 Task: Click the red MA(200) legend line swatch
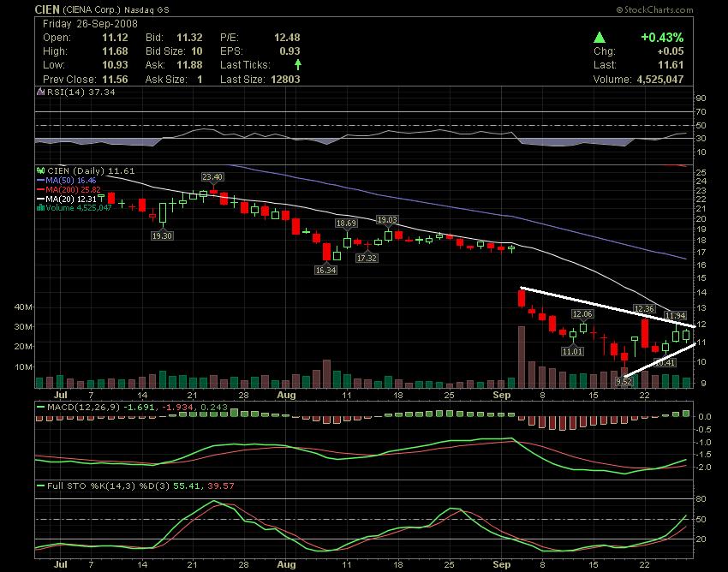[x=41, y=189]
